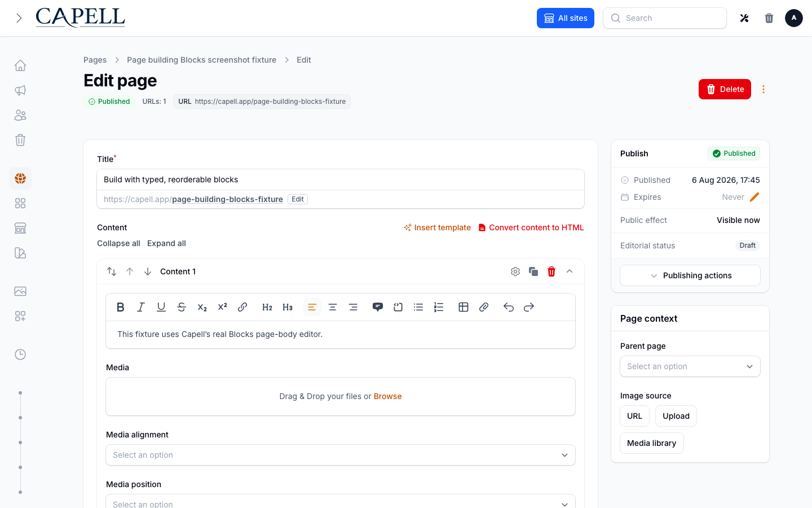Collapse the Content 1 block chevron

click(570, 271)
